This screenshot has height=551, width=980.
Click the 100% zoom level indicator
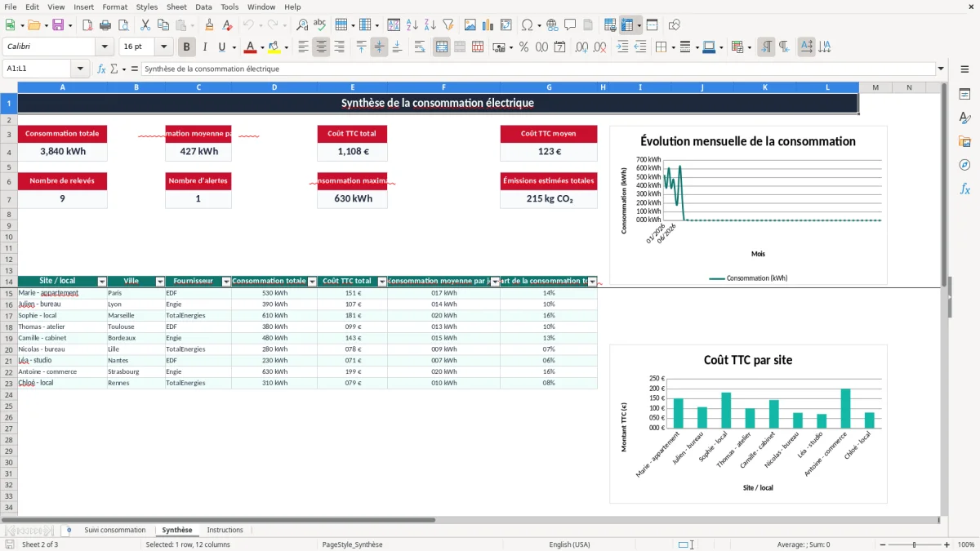pyautogui.click(x=965, y=544)
